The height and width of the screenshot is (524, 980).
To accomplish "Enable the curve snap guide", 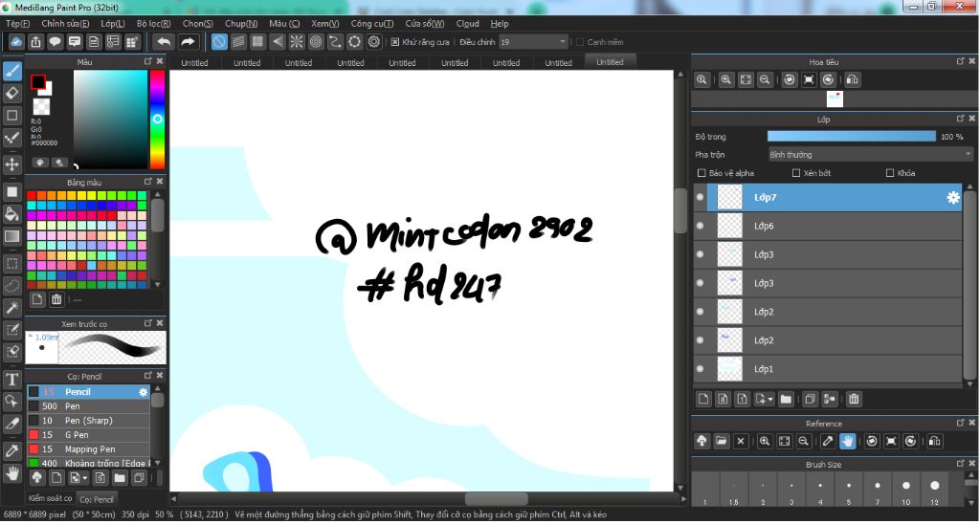I will click(336, 42).
